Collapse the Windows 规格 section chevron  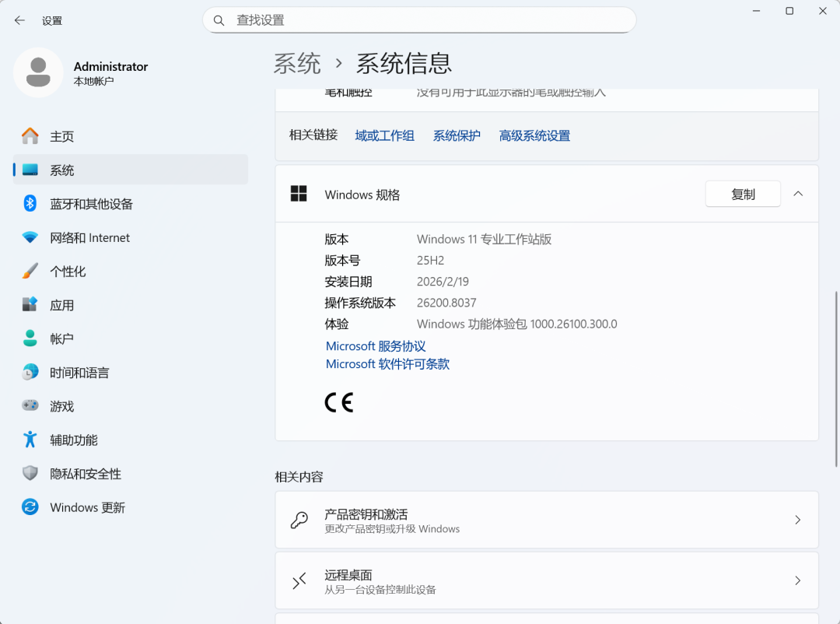[x=798, y=194]
